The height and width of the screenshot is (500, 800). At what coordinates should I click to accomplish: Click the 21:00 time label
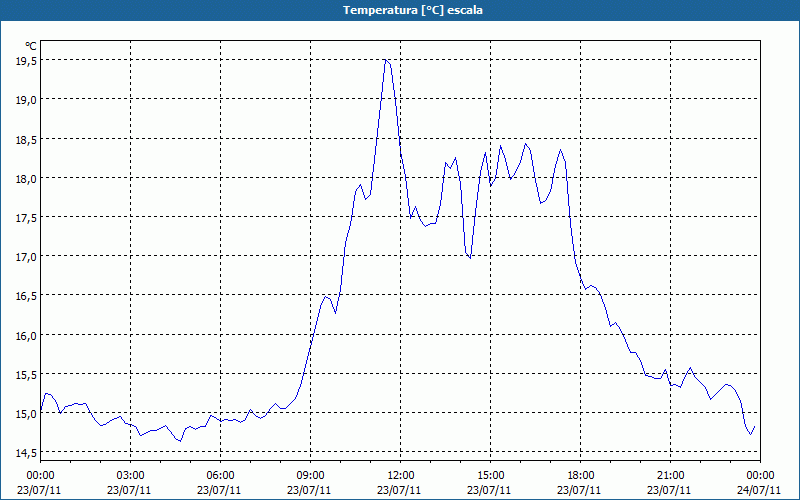pos(670,476)
